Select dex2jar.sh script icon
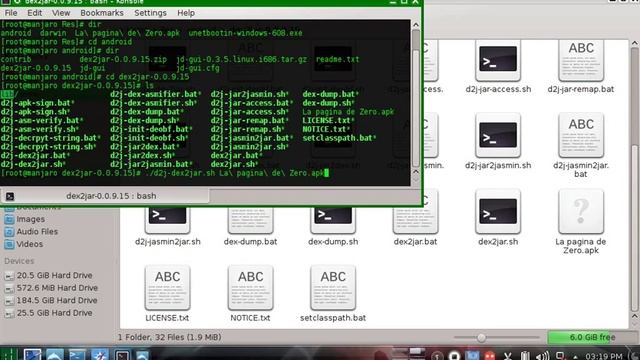Viewport: 640px width, 360px height. (x=498, y=211)
